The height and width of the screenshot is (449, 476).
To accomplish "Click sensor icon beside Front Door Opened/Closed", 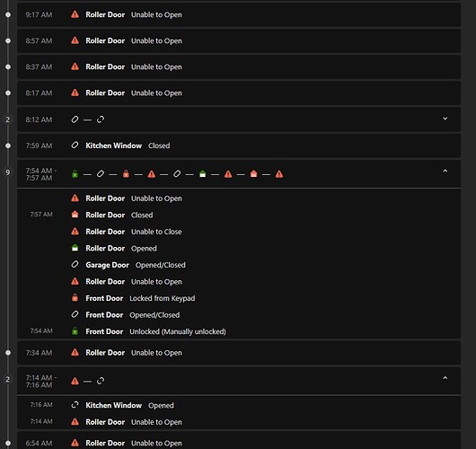I will click(x=75, y=314).
